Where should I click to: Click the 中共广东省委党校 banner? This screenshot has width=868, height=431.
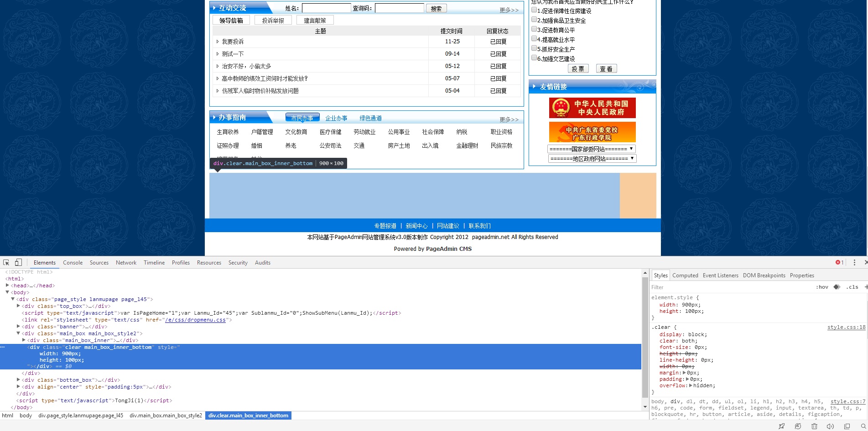pyautogui.click(x=592, y=132)
